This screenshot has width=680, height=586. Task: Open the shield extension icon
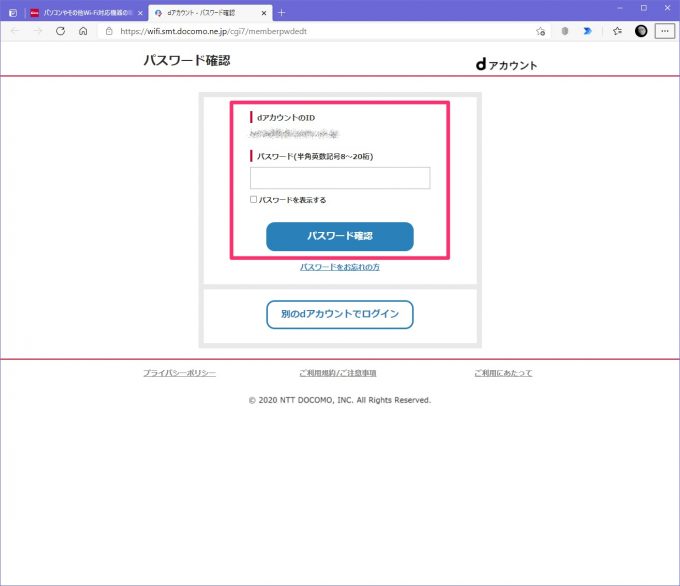coord(565,31)
